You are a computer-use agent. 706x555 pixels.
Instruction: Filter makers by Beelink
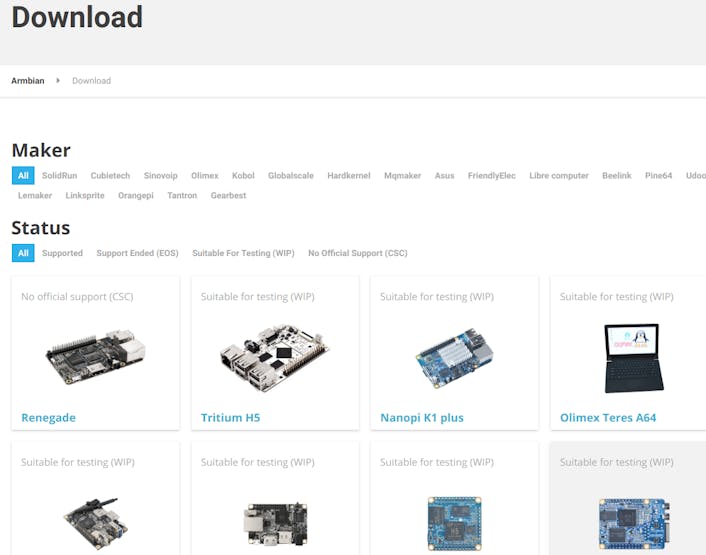617,176
